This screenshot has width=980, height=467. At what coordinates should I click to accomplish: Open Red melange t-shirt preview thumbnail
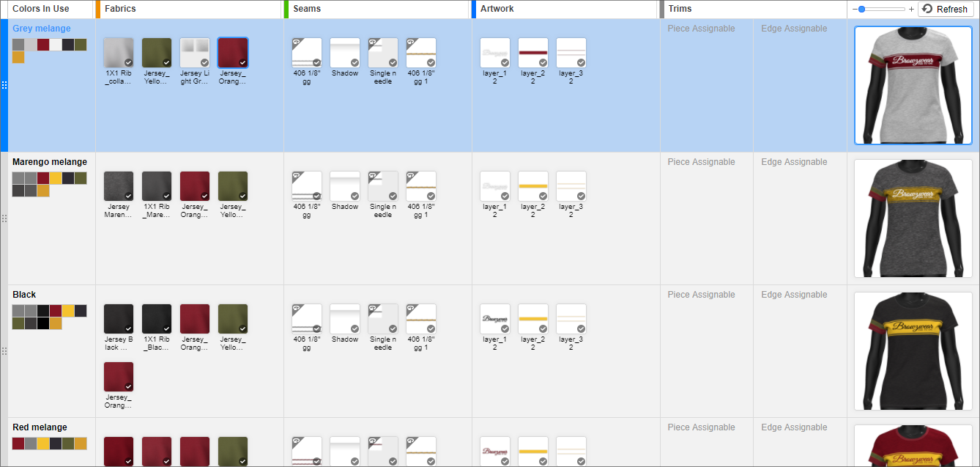(913, 446)
